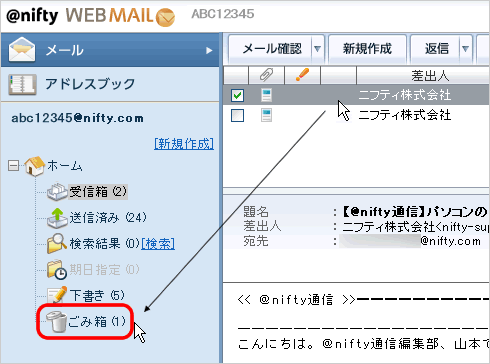Sort by the paperclip attachment column

coord(267,75)
